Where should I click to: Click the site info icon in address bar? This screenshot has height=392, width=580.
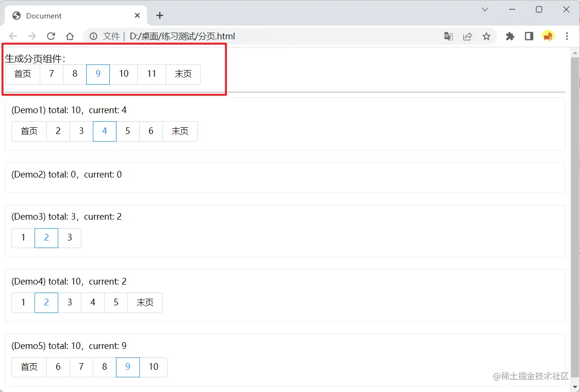94,36
